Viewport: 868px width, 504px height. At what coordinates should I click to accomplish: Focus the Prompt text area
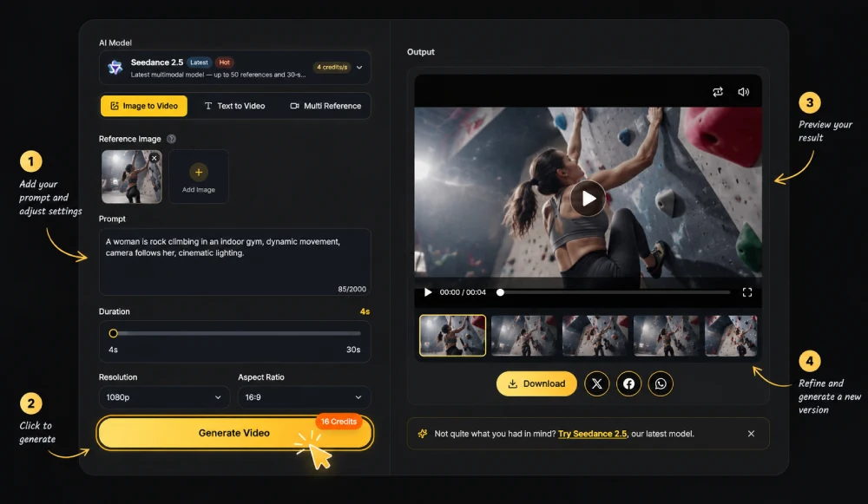tap(234, 262)
